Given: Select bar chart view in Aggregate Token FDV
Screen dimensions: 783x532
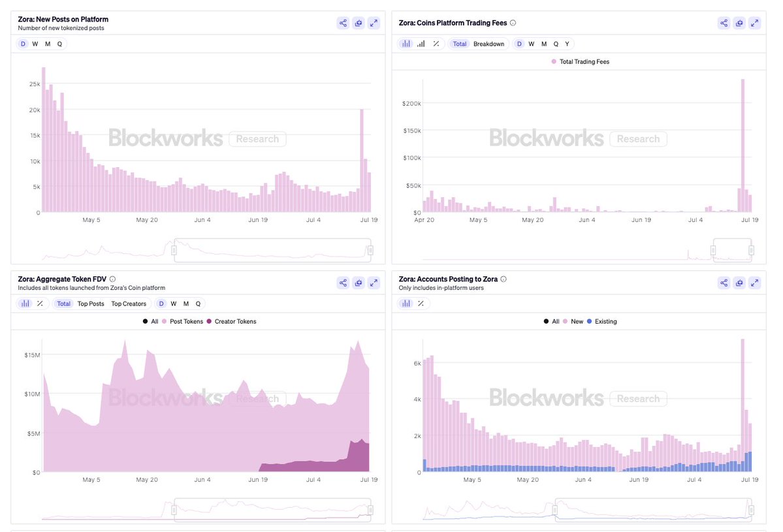Looking at the screenshot, I should [25, 304].
